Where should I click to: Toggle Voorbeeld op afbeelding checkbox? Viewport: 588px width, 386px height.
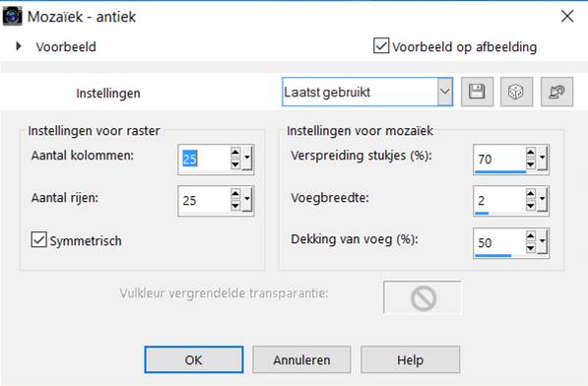coord(381,45)
